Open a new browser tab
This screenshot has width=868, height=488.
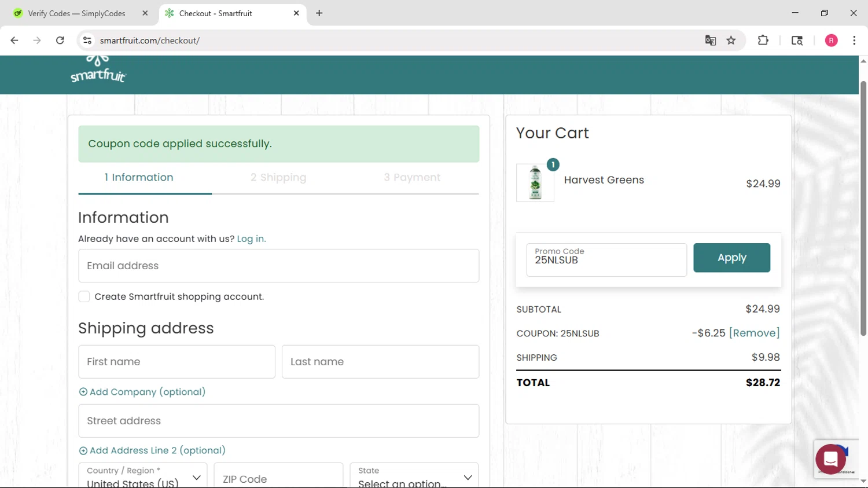pyautogui.click(x=319, y=13)
